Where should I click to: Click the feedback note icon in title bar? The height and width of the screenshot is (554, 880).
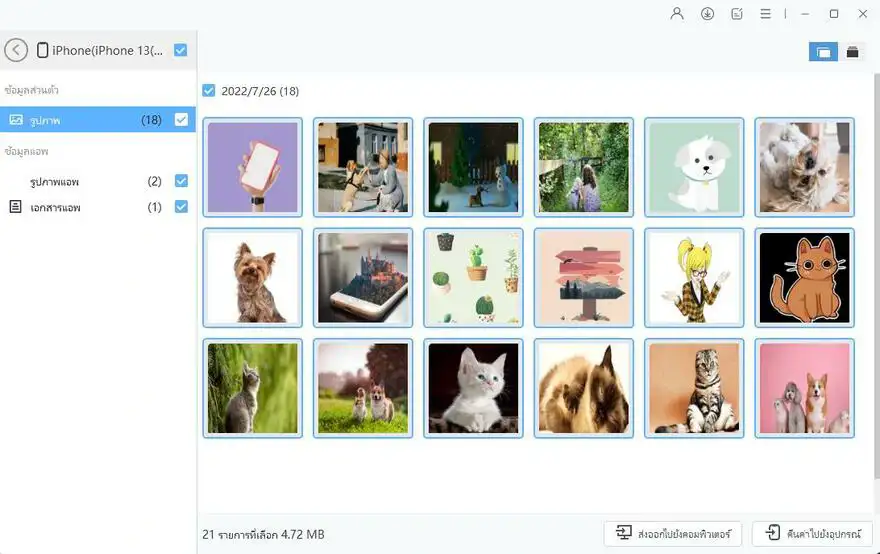pyautogui.click(x=737, y=13)
